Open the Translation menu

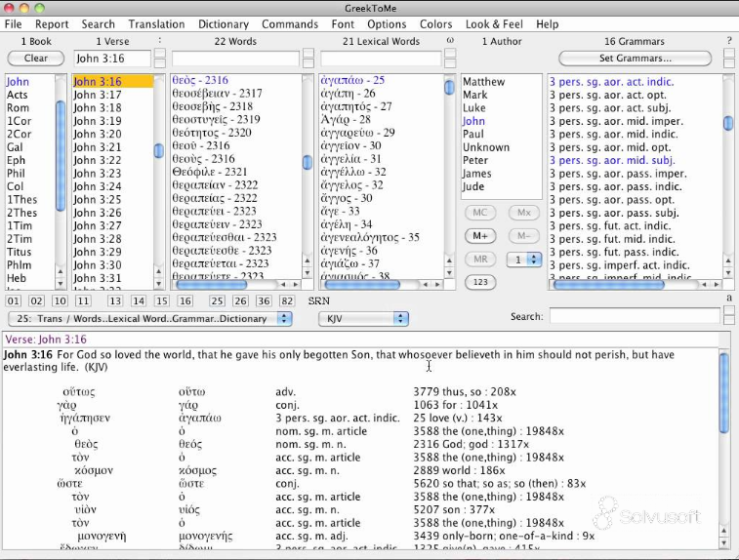pyautogui.click(x=156, y=24)
